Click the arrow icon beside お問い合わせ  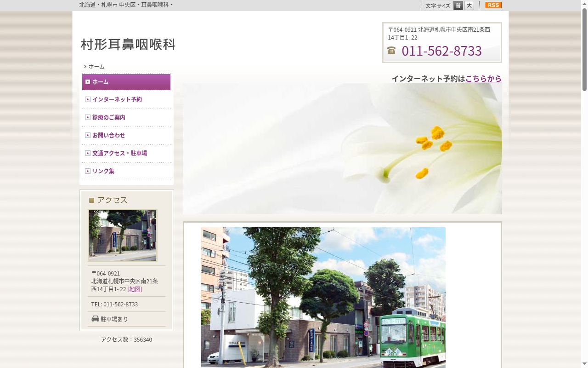88,135
